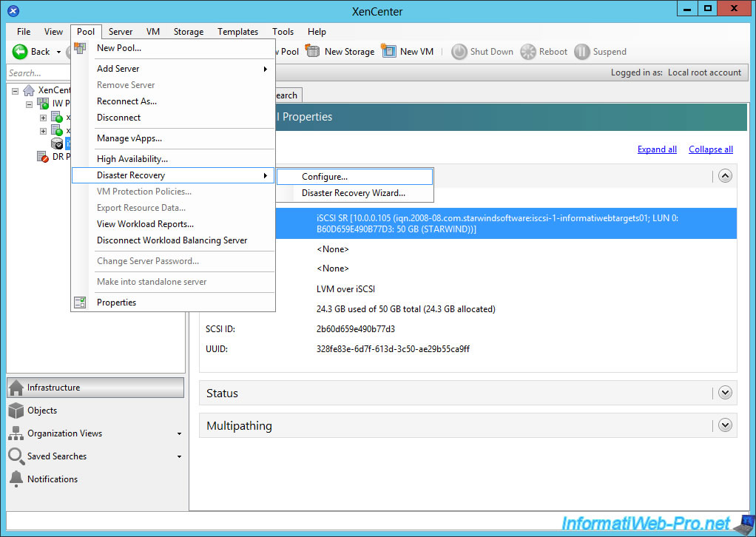The height and width of the screenshot is (537, 756).
Task: Click the New Pool menu icon
Action: pos(80,48)
